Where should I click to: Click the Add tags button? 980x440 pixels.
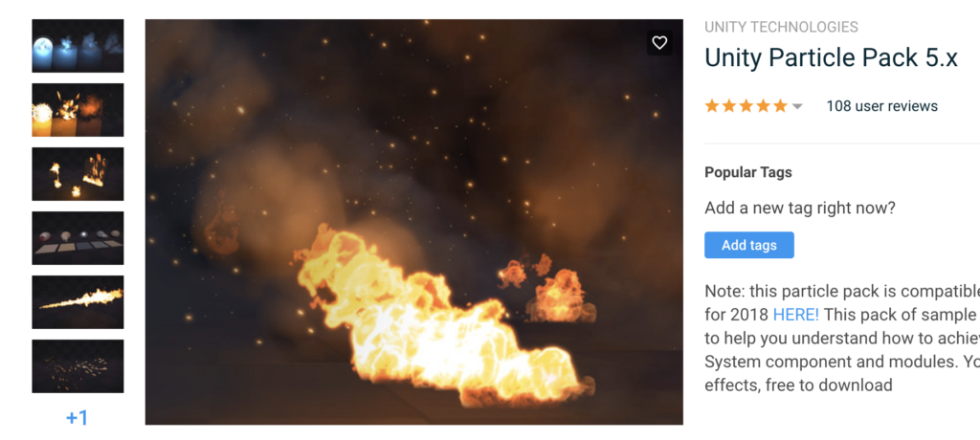pyautogui.click(x=749, y=245)
